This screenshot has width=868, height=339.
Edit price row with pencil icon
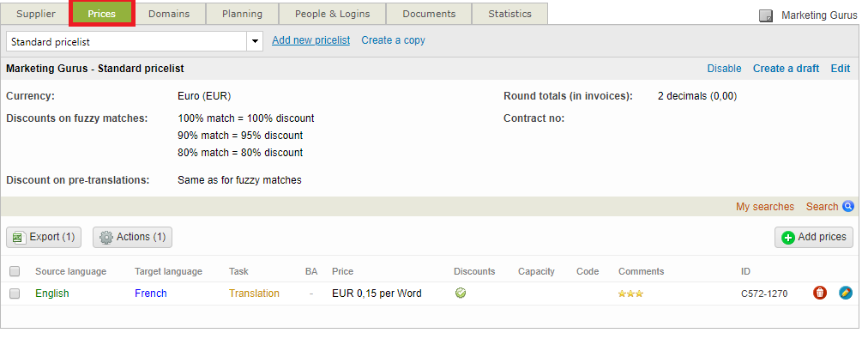tap(846, 293)
